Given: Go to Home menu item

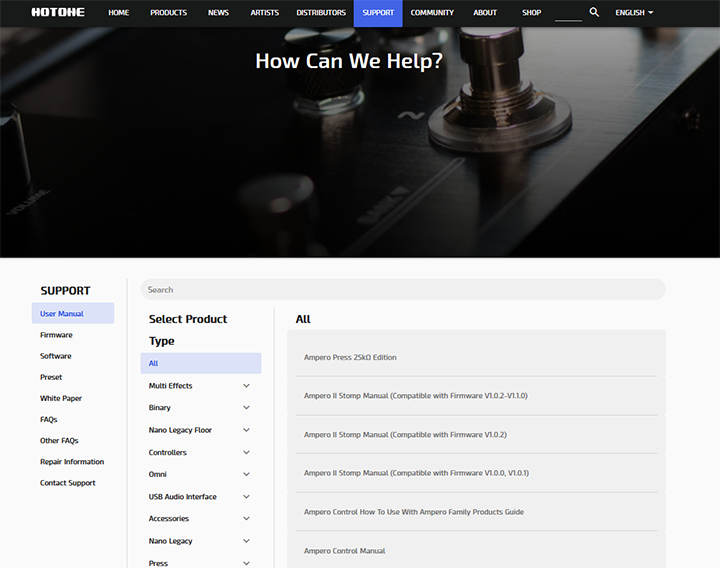Looking at the screenshot, I should pos(118,13).
